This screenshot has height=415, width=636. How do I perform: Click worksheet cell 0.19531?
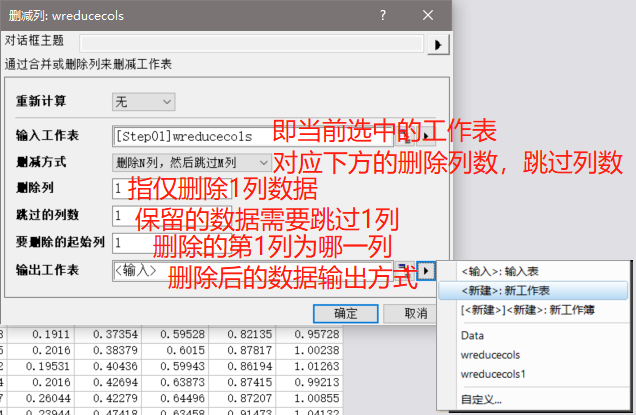pos(41,366)
